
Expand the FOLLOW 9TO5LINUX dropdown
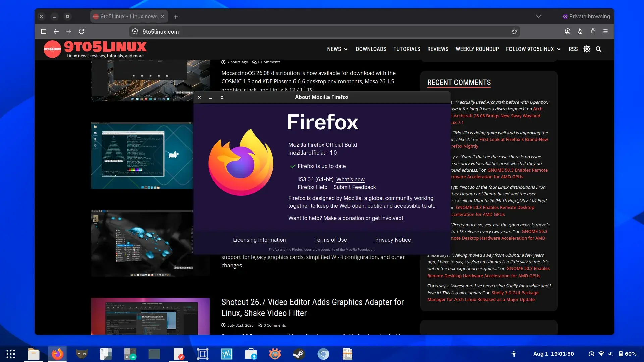click(533, 49)
